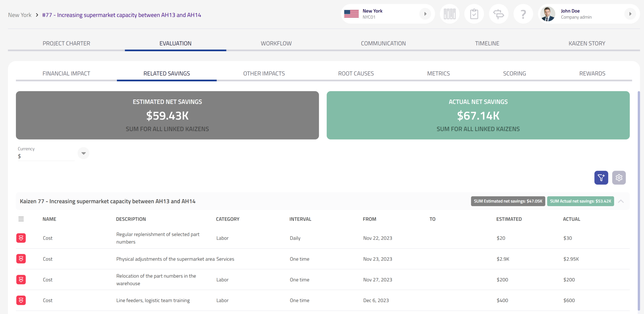
Task: Click the New York breadcrumb link
Action: tap(20, 15)
